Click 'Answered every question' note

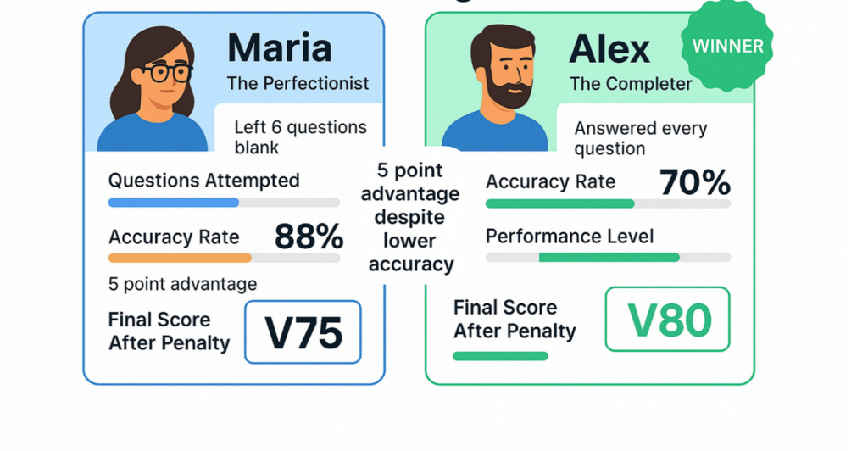pos(640,138)
